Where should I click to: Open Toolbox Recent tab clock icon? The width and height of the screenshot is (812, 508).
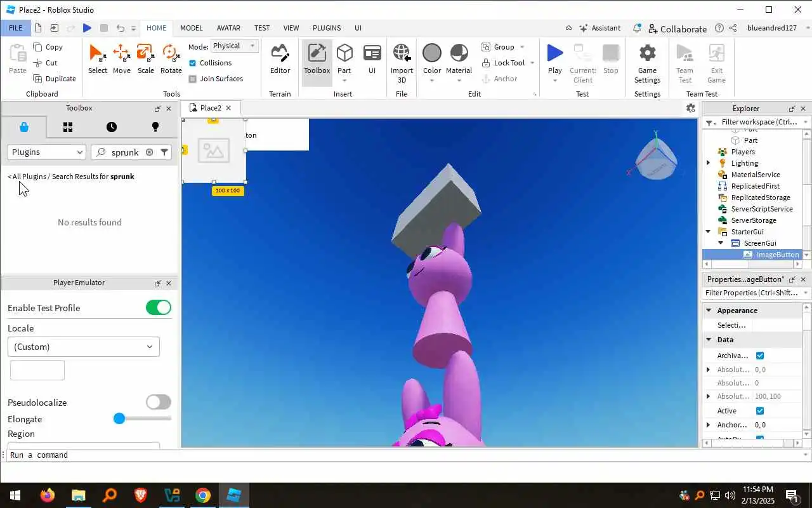click(112, 127)
